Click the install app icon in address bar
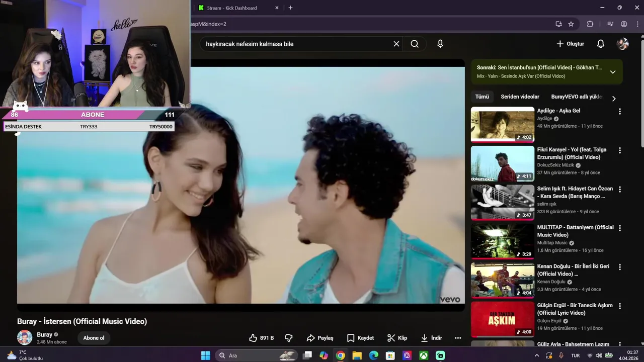644x362 pixels. [x=558, y=24]
